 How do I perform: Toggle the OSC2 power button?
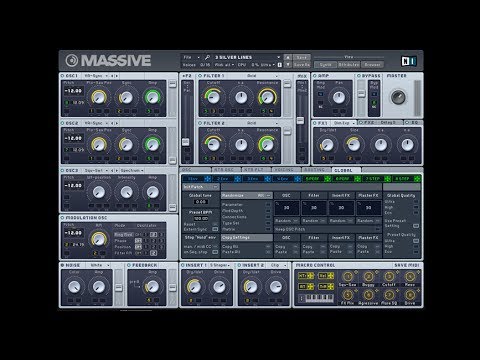(63, 123)
